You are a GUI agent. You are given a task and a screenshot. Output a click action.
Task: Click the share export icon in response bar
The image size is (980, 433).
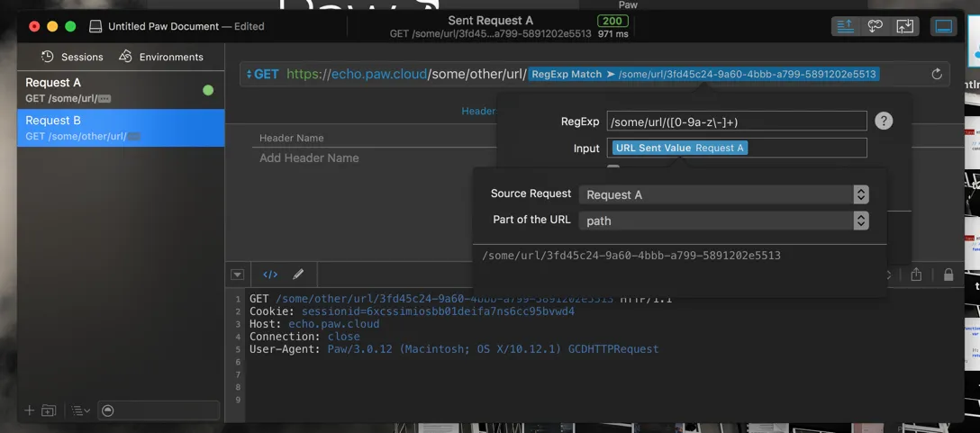point(916,275)
